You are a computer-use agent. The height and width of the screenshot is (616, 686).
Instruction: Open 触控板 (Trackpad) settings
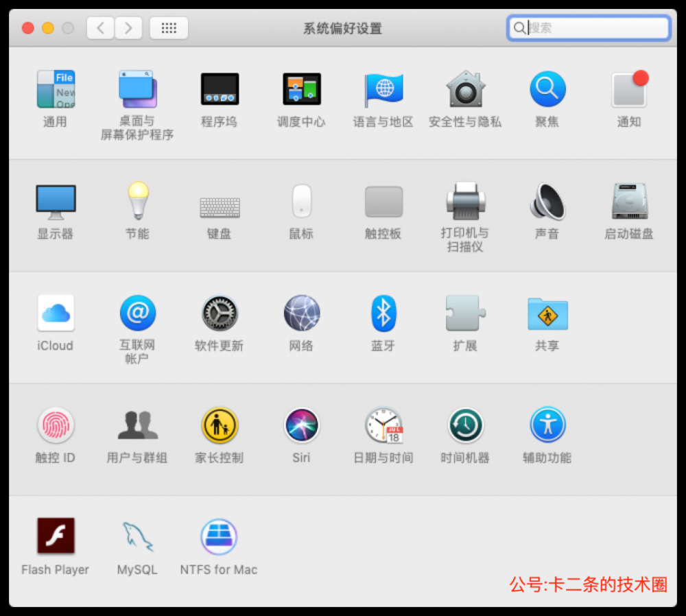coord(383,202)
